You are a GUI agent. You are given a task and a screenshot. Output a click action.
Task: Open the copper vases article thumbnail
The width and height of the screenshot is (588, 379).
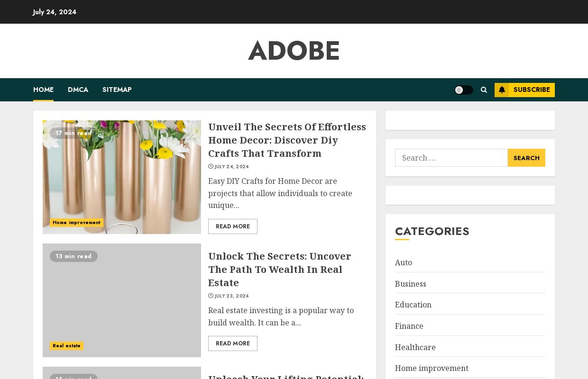point(122,177)
